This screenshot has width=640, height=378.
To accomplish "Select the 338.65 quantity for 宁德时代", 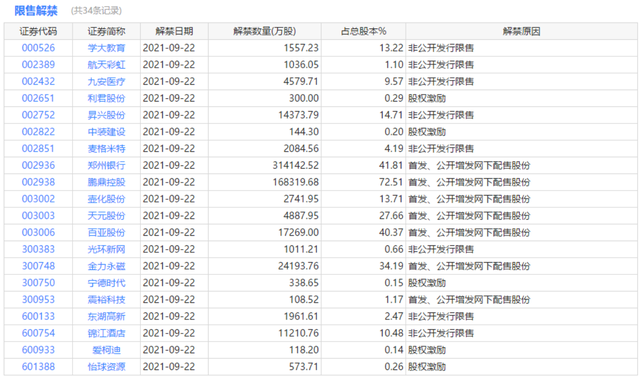I will tap(304, 282).
